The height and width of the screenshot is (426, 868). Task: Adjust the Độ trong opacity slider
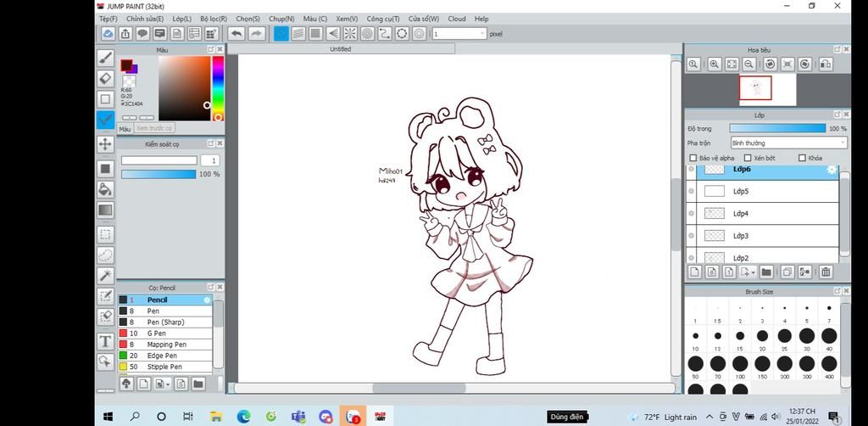777,128
